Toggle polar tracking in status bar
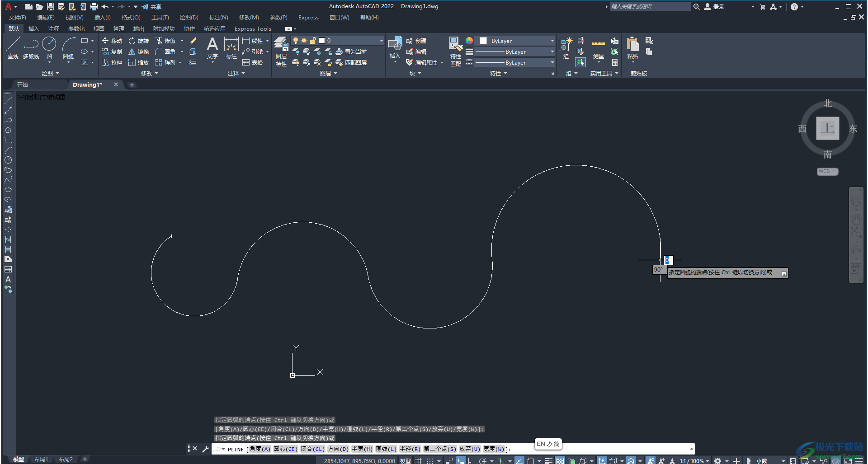Image resolution: width=868 pixels, height=464 pixels. [x=482, y=460]
